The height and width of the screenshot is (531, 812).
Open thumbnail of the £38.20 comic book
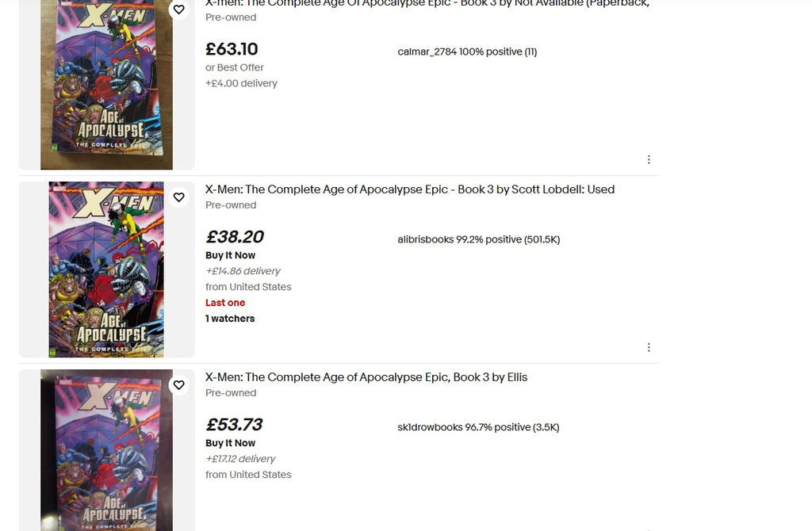[106, 269]
